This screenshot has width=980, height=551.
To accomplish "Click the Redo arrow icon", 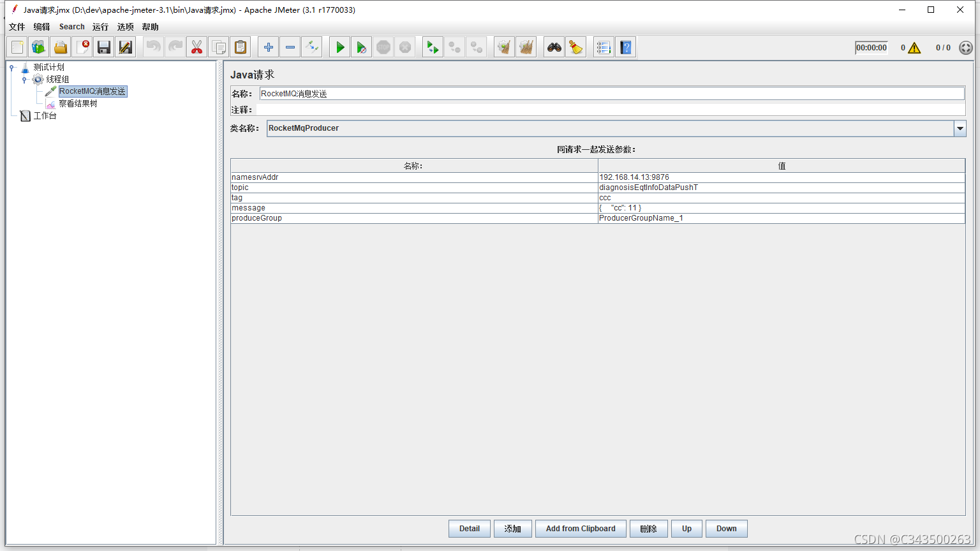I will [175, 47].
